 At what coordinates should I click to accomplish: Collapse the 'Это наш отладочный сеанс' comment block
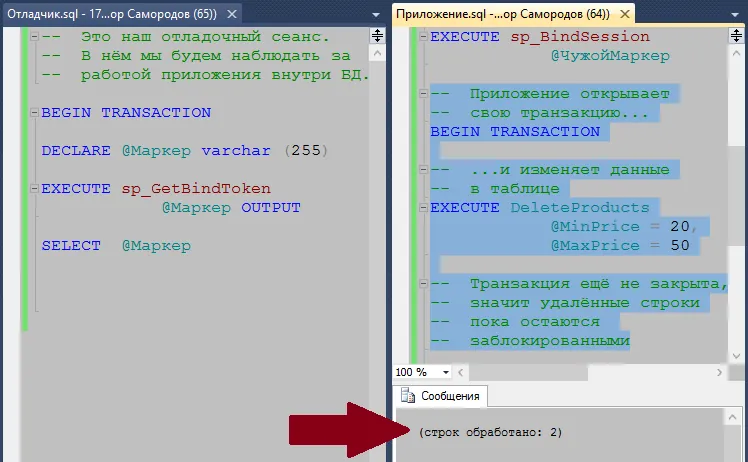tap(34, 36)
